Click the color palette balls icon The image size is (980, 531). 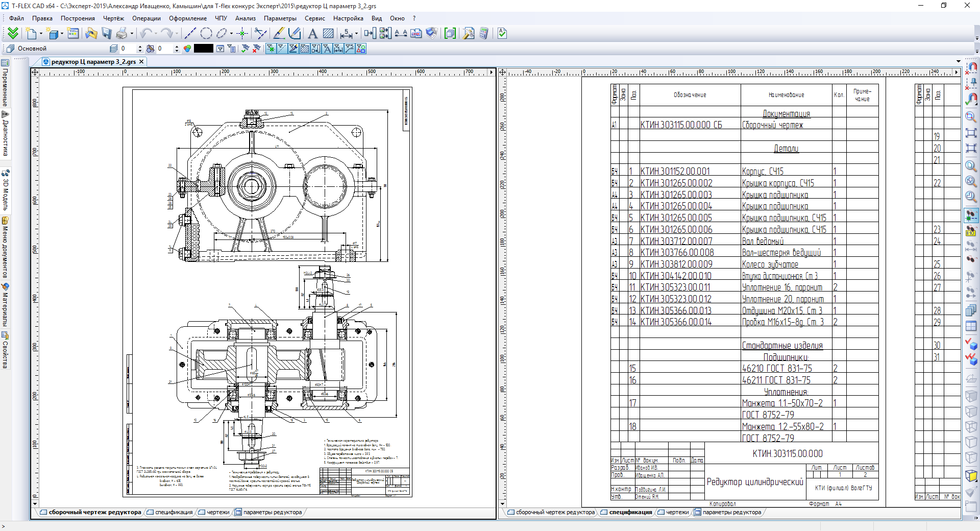(187, 49)
